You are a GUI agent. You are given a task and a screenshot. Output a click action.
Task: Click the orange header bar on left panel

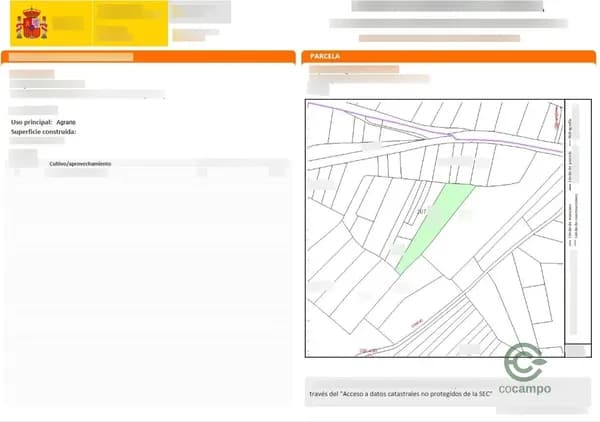click(150, 57)
